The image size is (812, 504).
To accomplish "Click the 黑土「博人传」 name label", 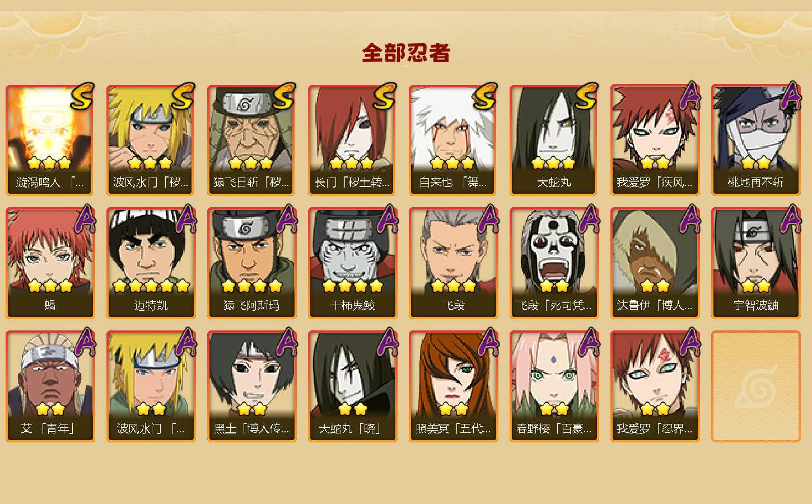I will pyautogui.click(x=251, y=429).
